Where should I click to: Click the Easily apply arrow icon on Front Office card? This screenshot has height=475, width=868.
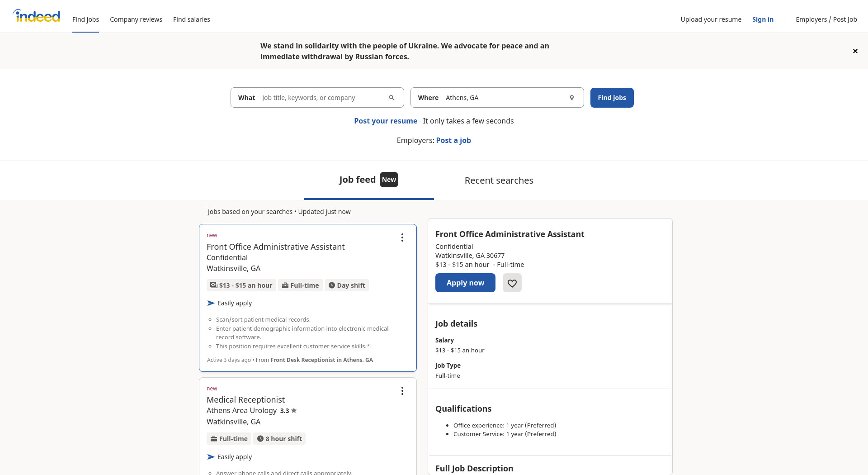tap(211, 303)
